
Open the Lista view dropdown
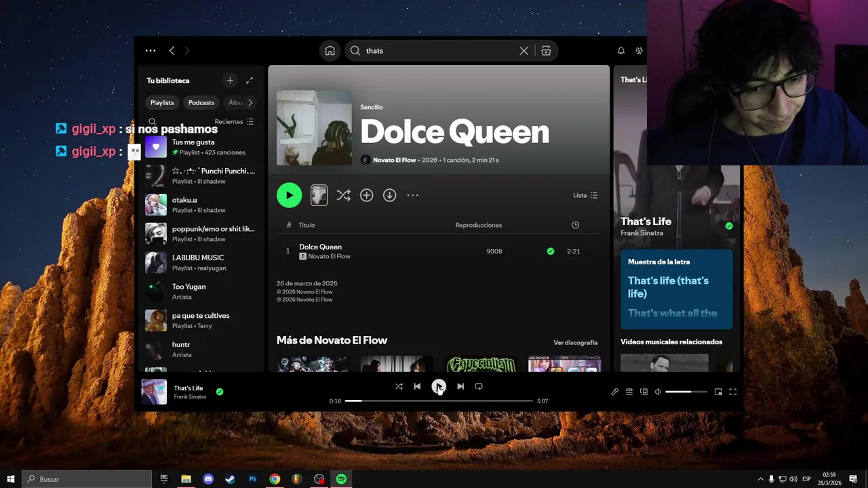pyautogui.click(x=585, y=195)
